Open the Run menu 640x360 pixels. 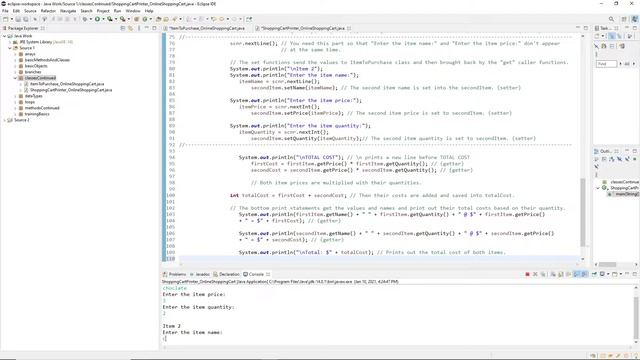[x=118, y=11]
